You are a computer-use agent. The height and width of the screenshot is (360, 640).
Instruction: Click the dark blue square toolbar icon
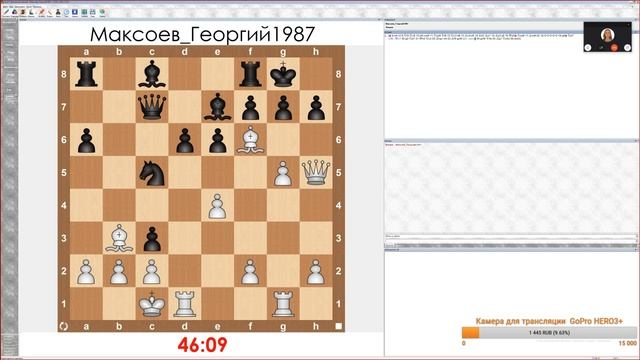pyautogui.click(x=75, y=12)
